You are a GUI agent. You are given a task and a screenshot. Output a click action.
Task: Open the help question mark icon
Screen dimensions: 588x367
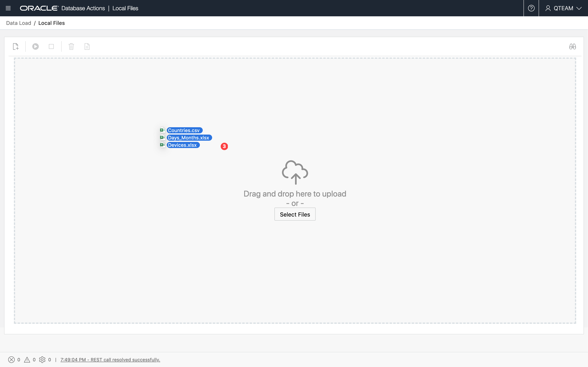click(x=531, y=8)
